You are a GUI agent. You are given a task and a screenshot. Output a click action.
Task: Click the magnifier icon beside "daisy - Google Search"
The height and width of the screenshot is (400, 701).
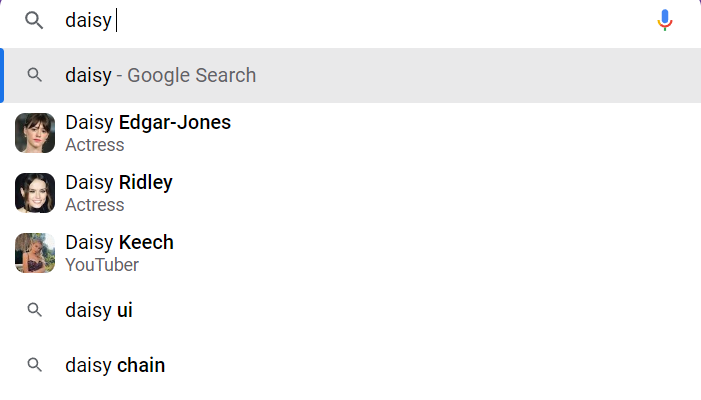tap(35, 75)
